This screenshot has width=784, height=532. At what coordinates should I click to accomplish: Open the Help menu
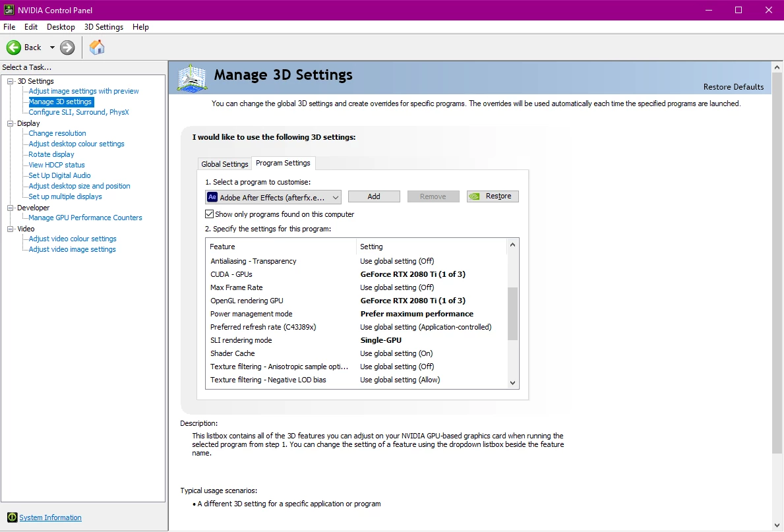point(140,27)
